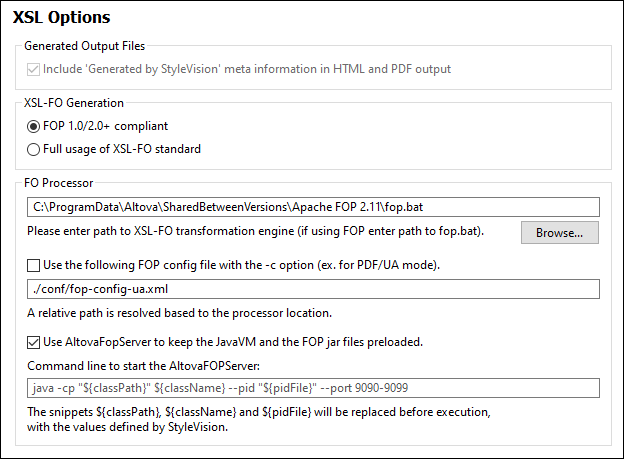
Task: Click the XSL Options heading
Action: (x=61, y=17)
